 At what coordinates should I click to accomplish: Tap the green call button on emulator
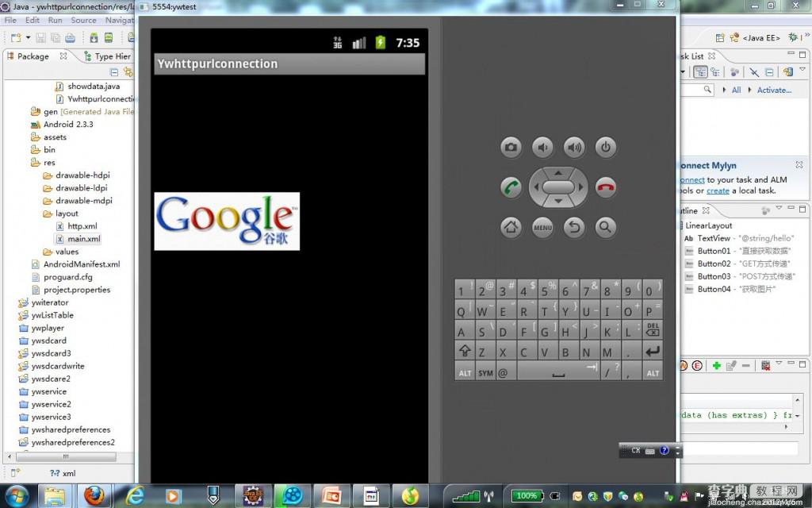tap(511, 187)
